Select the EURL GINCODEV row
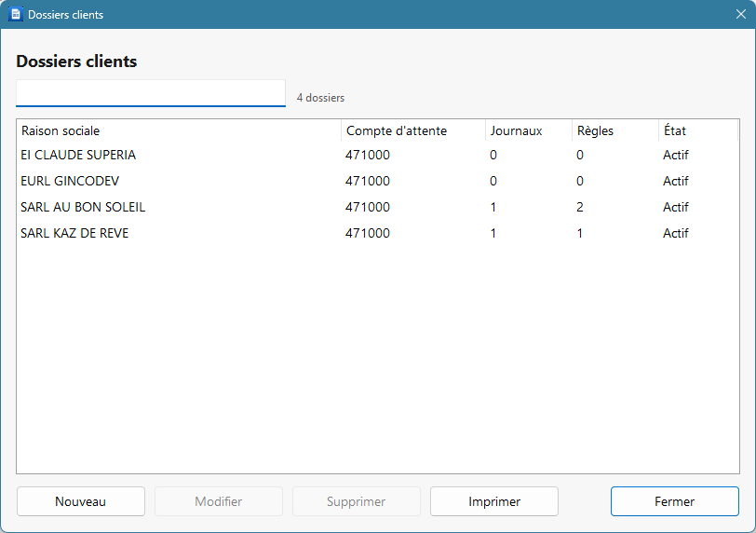Image resolution: width=756 pixels, height=533 pixels. click(x=377, y=181)
